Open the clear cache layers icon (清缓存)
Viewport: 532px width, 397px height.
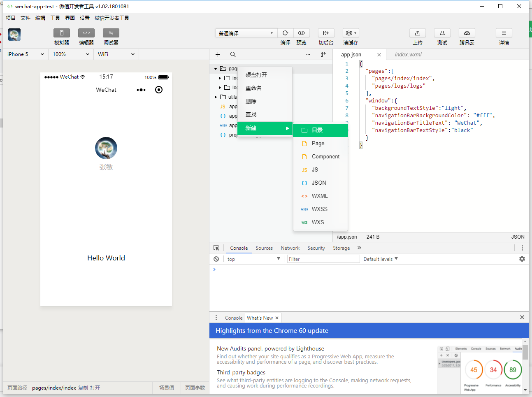(x=351, y=33)
